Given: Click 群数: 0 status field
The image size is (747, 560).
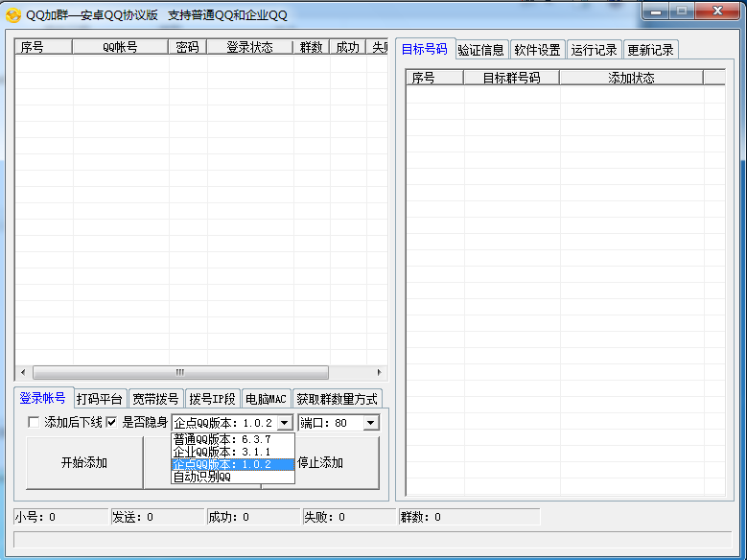Looking at the screenshot, I should 470,517.
